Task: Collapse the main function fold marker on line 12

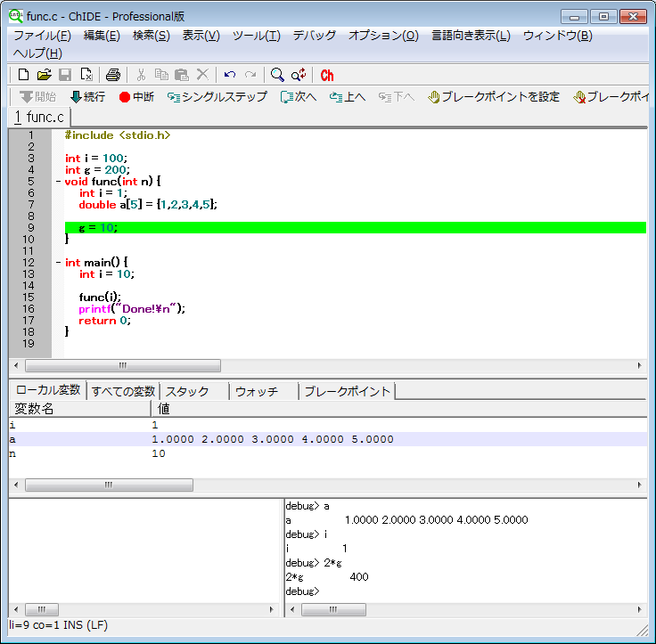Action: [x=58, y=263]
